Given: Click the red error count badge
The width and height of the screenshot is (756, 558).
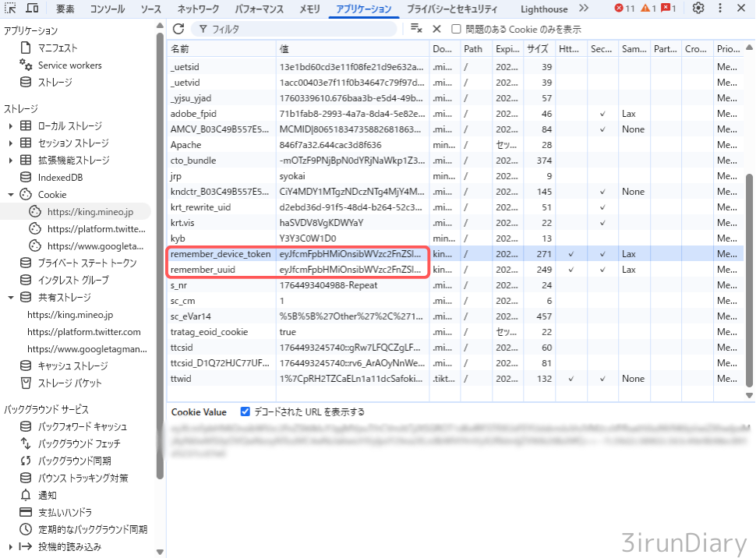Looking at the screenshot, I should click(x=624, y=9).
